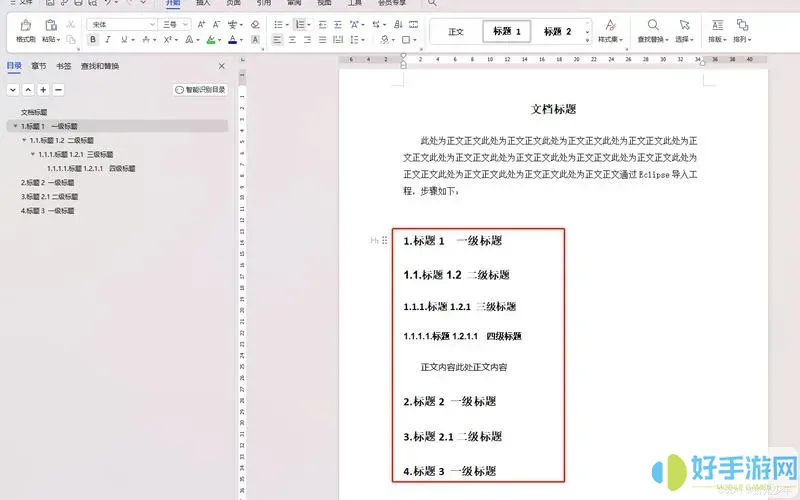
Task: Click the Decrease font size A- icon
Action: click(x=216, y=24)
